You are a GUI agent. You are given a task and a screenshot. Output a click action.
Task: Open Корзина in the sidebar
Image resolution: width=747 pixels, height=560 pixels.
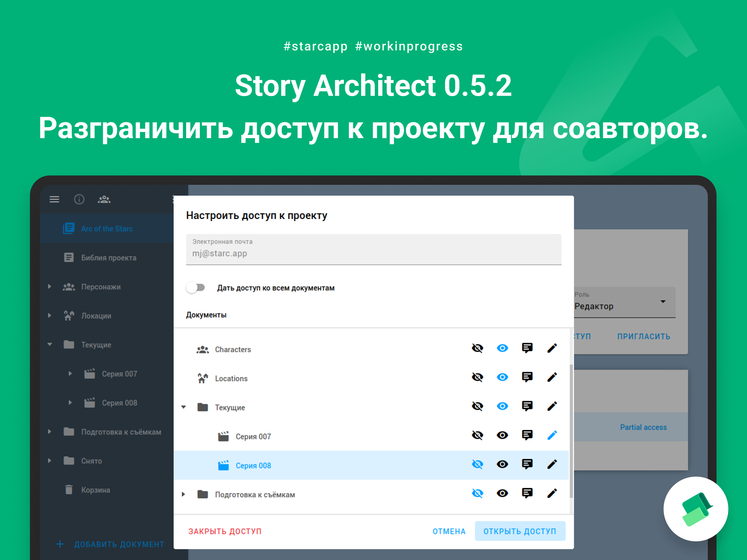[x=107, y=490]
